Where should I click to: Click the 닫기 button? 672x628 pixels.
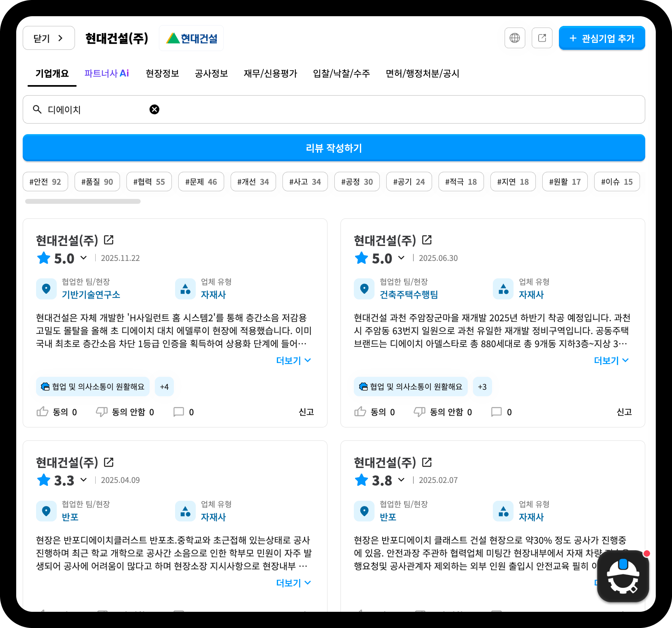point(49,38)
